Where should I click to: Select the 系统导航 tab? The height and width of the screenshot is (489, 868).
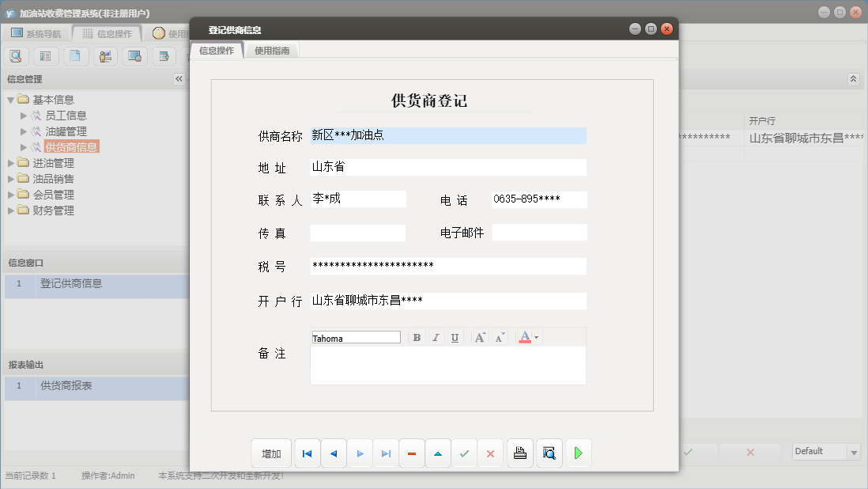(x=45, y=32)
